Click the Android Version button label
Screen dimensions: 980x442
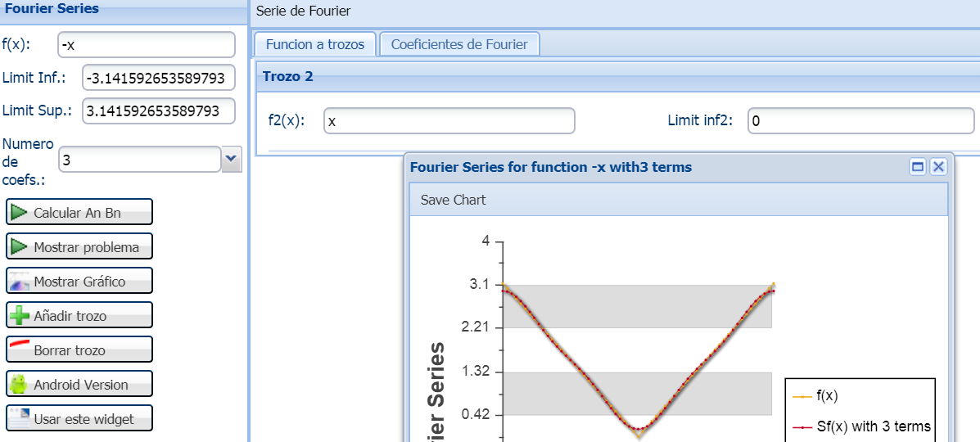[80, 385]
